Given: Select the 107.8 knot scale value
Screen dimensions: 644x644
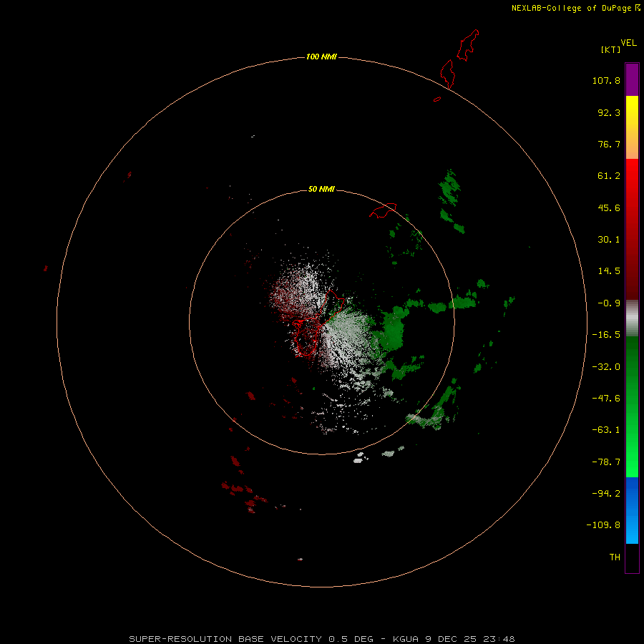Looking at the screenshot, I should pos(606,80).
